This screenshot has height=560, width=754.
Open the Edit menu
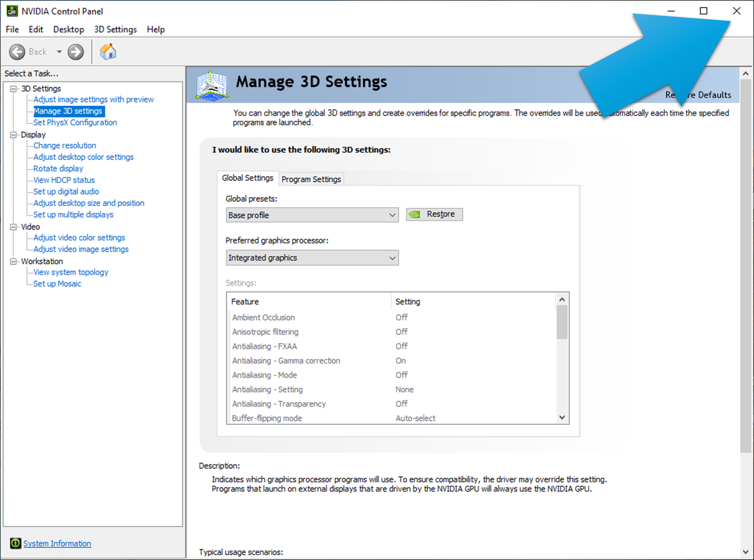36,29
